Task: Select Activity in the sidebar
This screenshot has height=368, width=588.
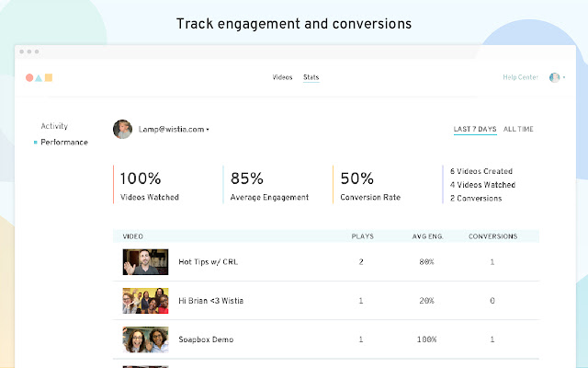Action: pyautogui.click(x=54, y=126)
